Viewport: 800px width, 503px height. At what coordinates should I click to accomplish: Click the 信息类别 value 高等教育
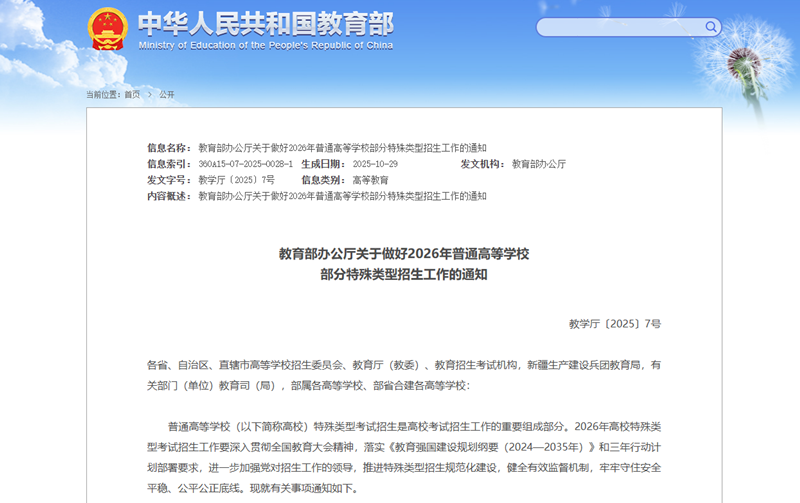[x=370, y=180]
